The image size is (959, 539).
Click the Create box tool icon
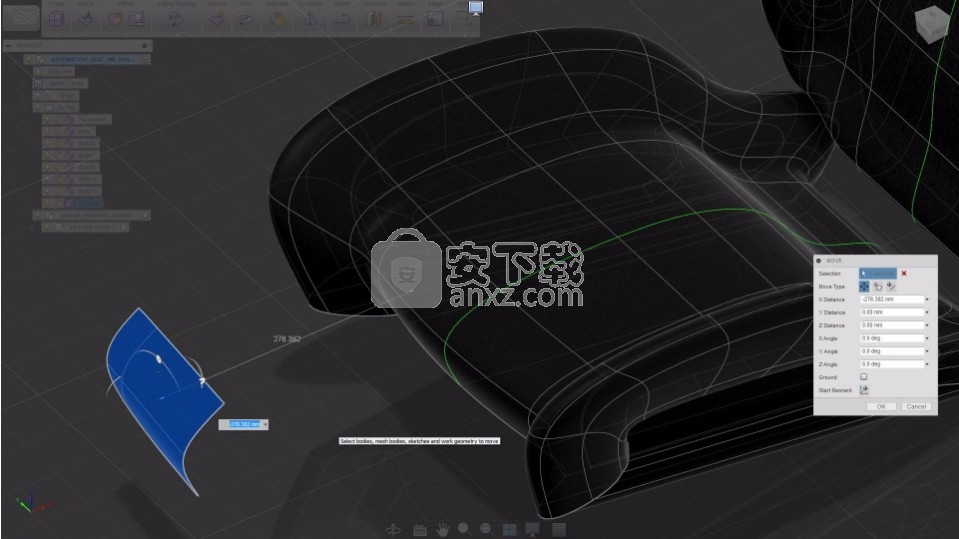pos(56,19)
